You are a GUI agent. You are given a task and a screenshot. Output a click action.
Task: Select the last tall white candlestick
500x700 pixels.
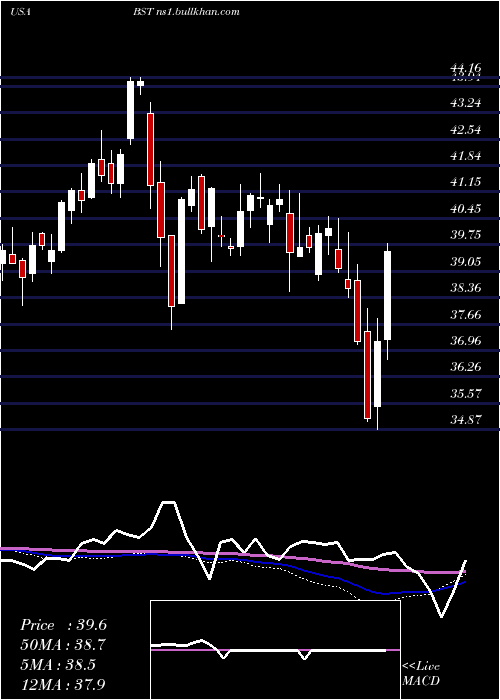click(x=388, y=296)
